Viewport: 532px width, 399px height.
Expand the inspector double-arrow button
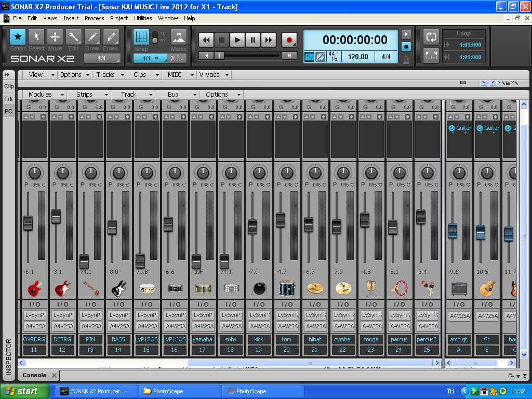click(7, 75)
